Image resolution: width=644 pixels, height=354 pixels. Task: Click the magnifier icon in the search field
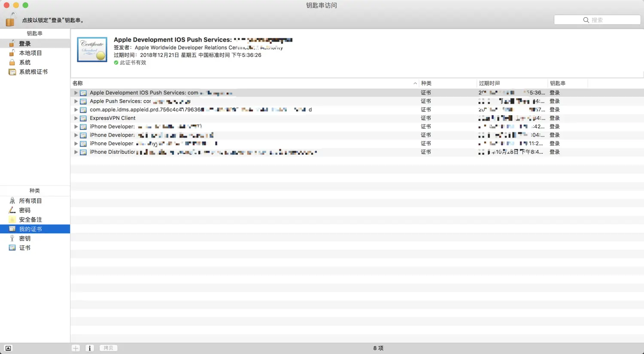coord(586,20)
